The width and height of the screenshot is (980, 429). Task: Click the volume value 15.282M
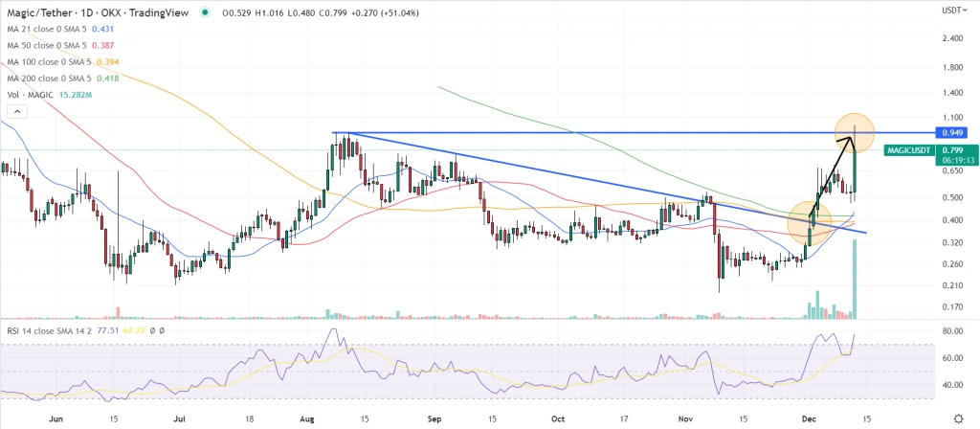pos(76,95)
